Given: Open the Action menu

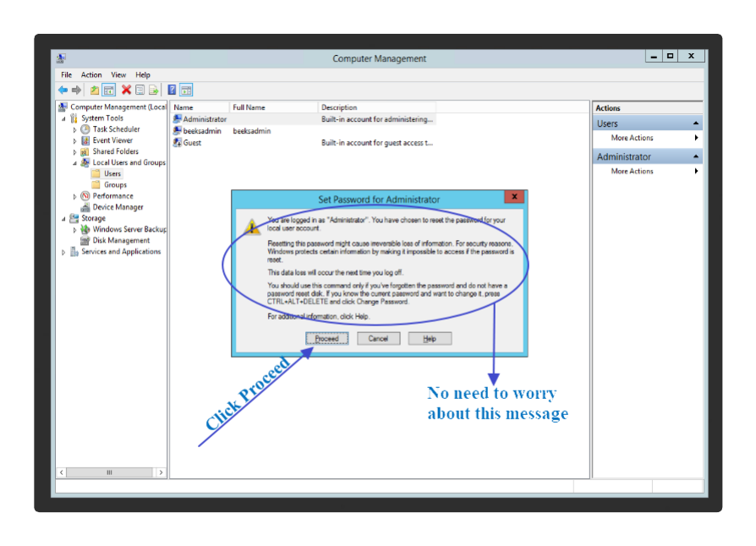Looking at the screenshot, I should (x=91, y=74).
